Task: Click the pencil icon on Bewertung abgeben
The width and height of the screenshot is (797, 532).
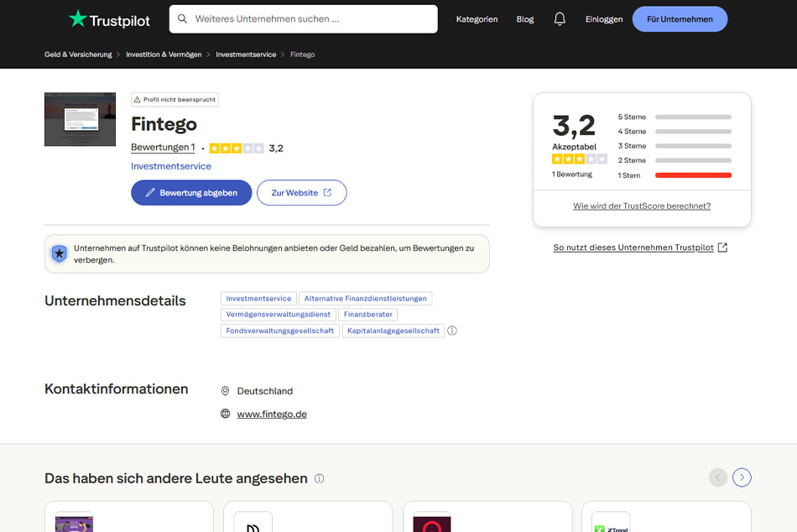Action: (150, 193)
